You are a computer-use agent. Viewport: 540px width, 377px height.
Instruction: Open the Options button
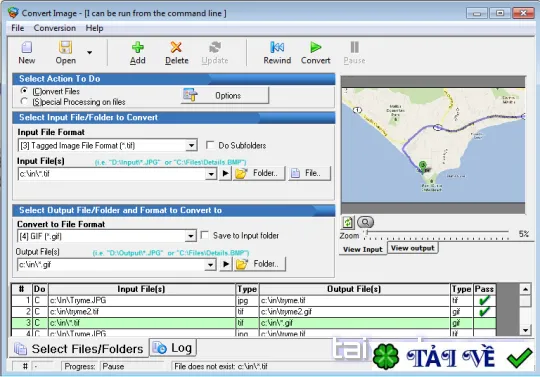[225, 95]
